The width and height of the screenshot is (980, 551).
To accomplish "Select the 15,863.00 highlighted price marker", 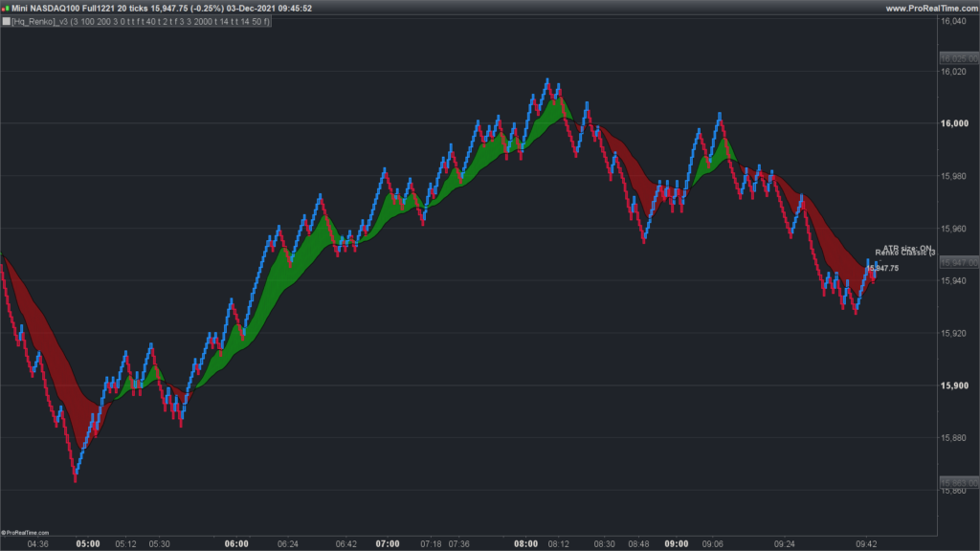I will click(x=959, y=483).
